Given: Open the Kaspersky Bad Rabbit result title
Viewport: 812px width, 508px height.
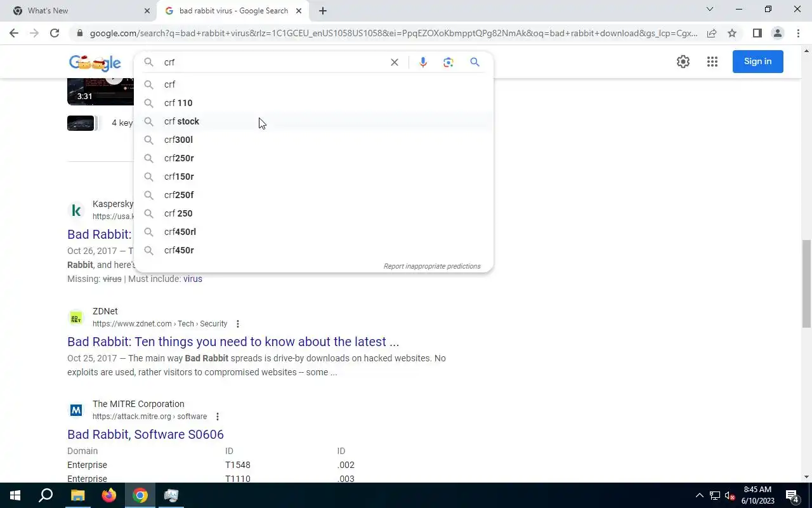Looking at the screenshot, I should [x=99, y=234].
